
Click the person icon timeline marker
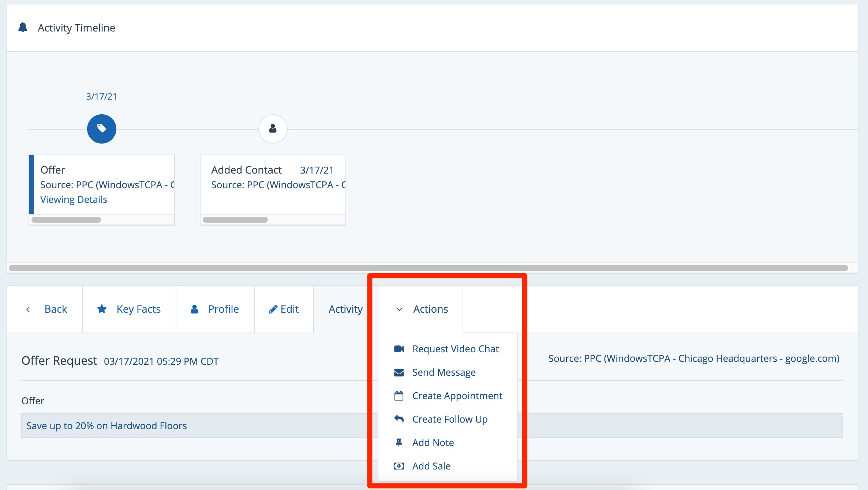click(273, 129)
